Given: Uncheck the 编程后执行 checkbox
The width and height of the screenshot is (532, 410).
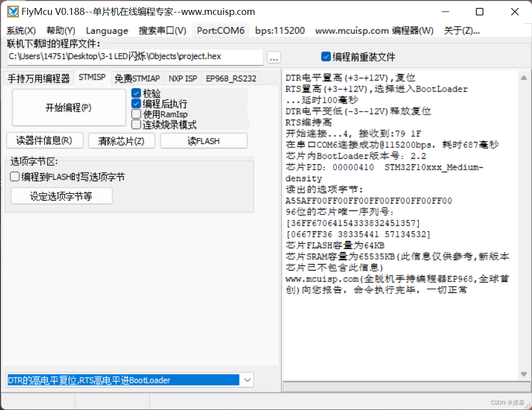Looking at the screenshot, I should [x=136, y=104].
